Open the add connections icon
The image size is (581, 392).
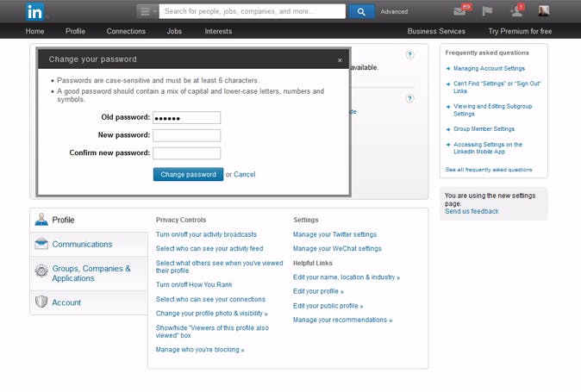coord(517,10)
